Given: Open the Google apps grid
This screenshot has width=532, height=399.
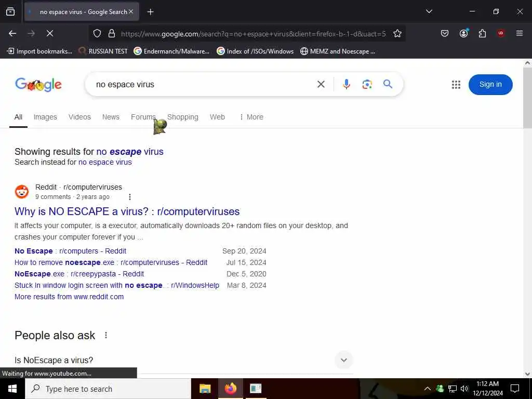Looking at the screenshot, I should click(x=456, y=85).
